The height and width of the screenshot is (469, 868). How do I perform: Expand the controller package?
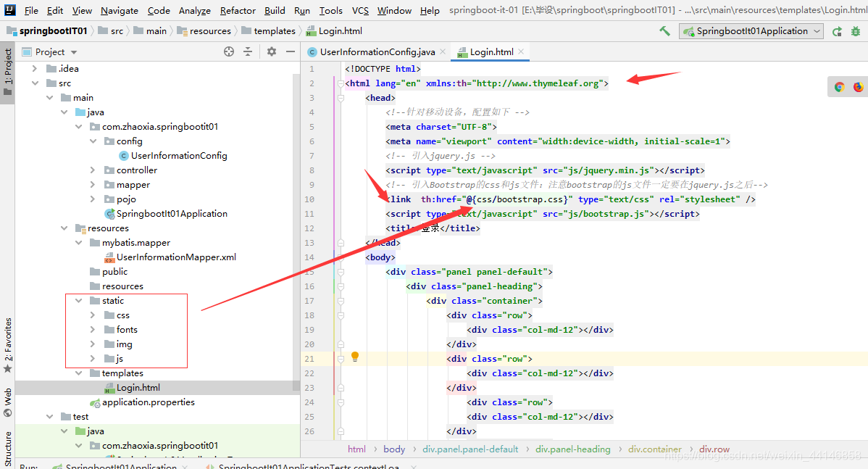[x=93, y=170]
